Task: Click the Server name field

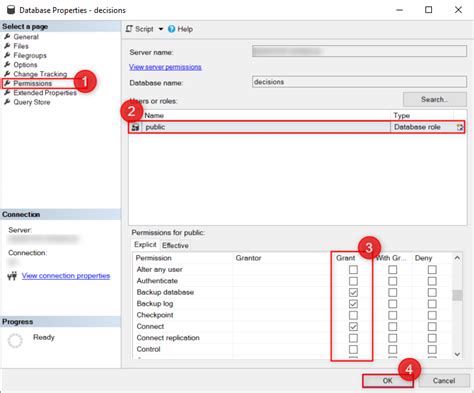Action: tap(359, 51)
